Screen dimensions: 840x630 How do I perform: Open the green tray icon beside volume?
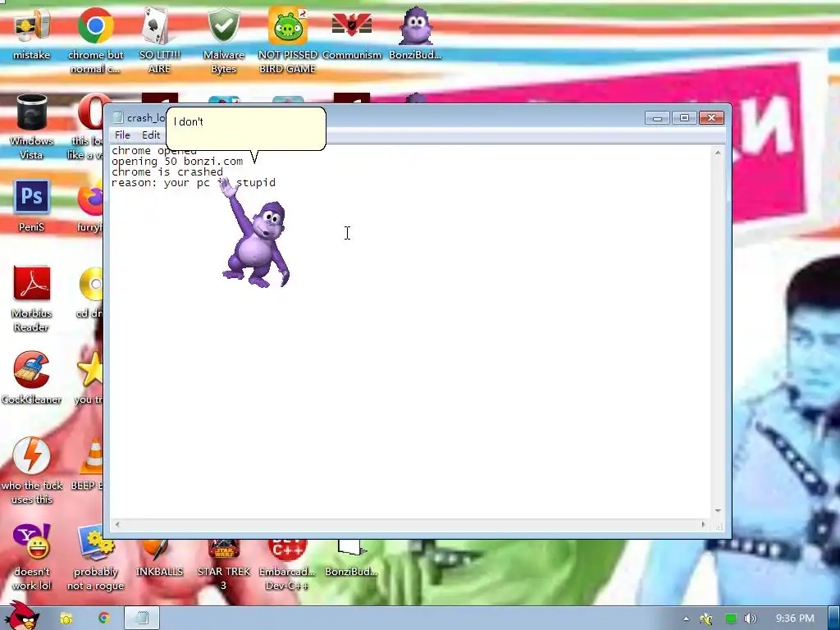pos(731,619)
